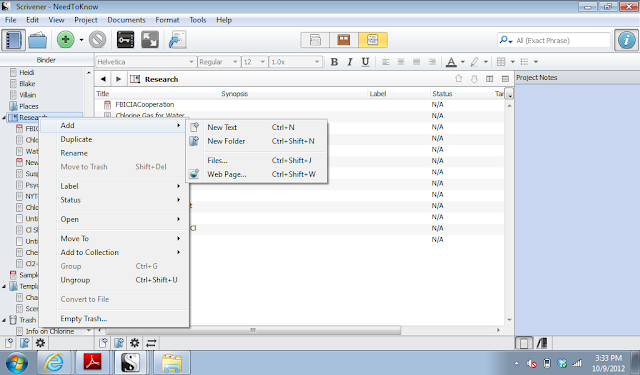The height and width of the screenshot is (375, 640).
Task: Click the Trash/delete toolbar icon
Action: [98, 40]
